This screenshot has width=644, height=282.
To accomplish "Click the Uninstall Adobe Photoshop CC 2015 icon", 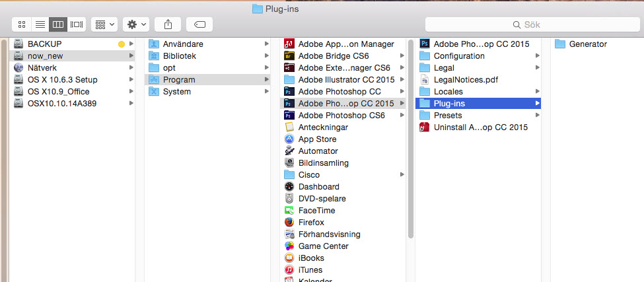I will click(x=425, y=127).
